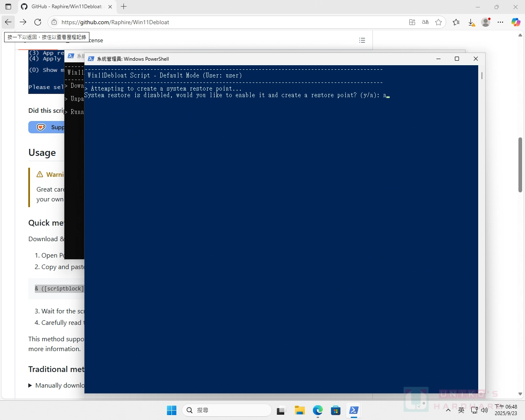This screenshot has width=525, height=420.
Task: Close the GitHub Win11Debloat browser tab
Action: point(110,7)
